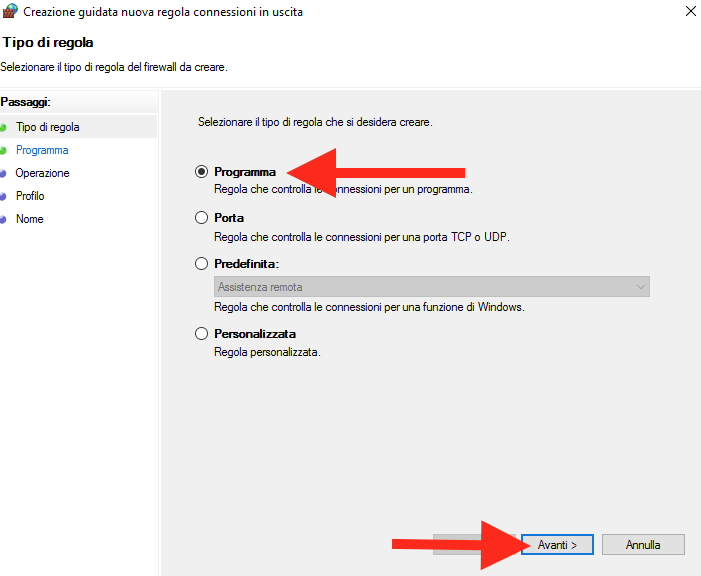Choose the Predefinita radio option
701x576 pixels.
201,263
